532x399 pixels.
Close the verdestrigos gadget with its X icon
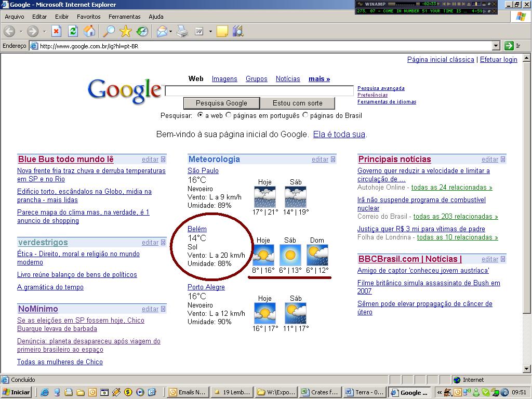[163, 242]
